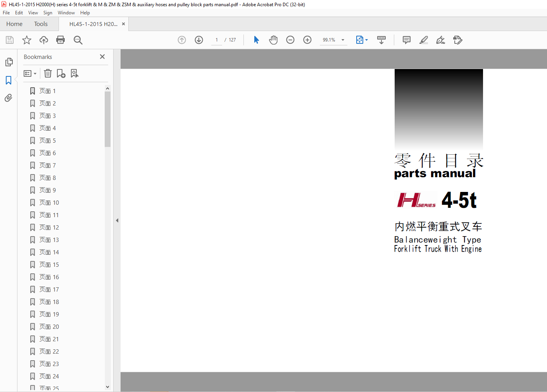Open the File menu

[x=6, y=13]
